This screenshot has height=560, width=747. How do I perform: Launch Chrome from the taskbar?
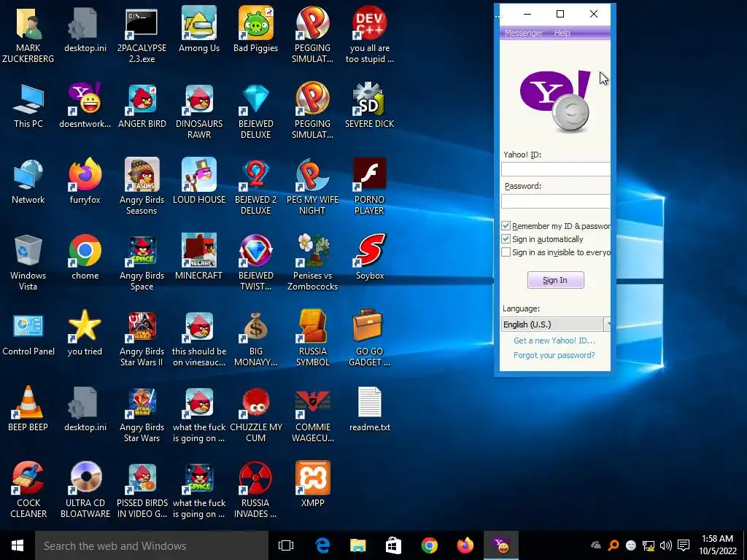click(x=429, y=545)
